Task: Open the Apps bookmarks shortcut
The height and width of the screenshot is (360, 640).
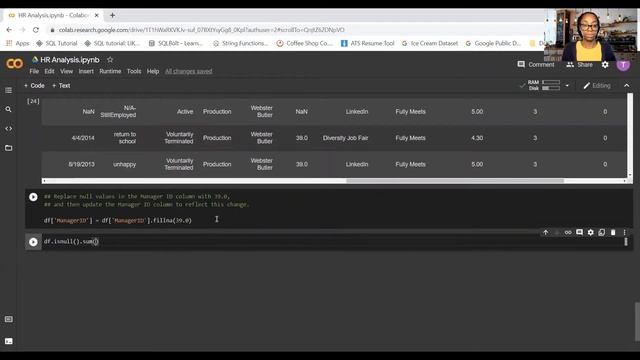Action: (18, 43)
